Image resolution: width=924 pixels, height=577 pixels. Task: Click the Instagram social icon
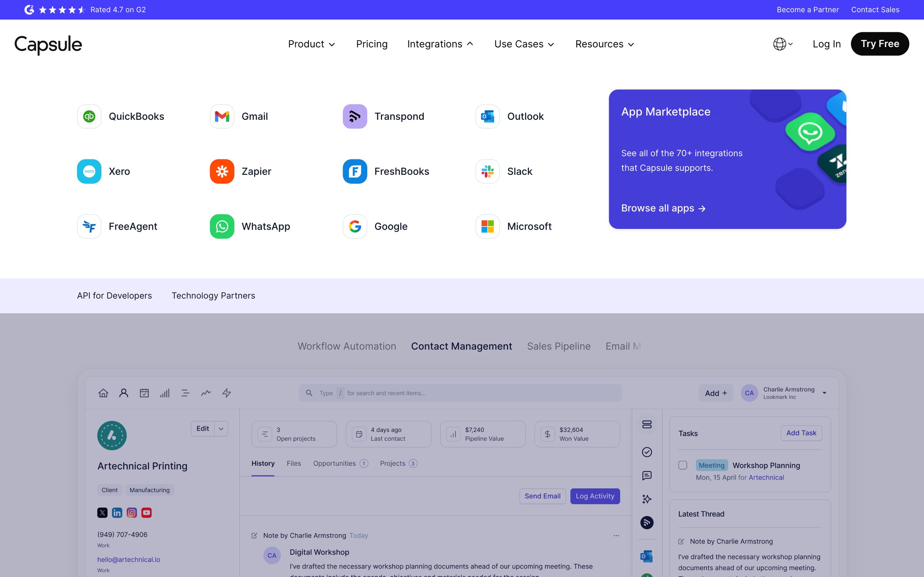click(132, 513)
